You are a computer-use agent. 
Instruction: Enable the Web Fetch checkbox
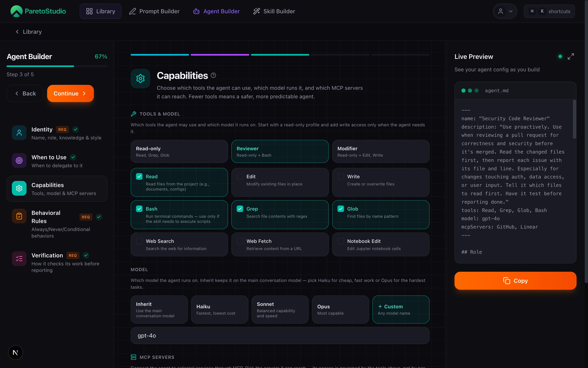[x=240, y=241]
